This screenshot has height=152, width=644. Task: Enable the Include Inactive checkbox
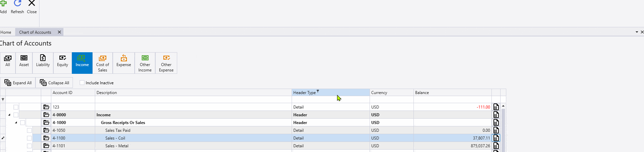82,83
